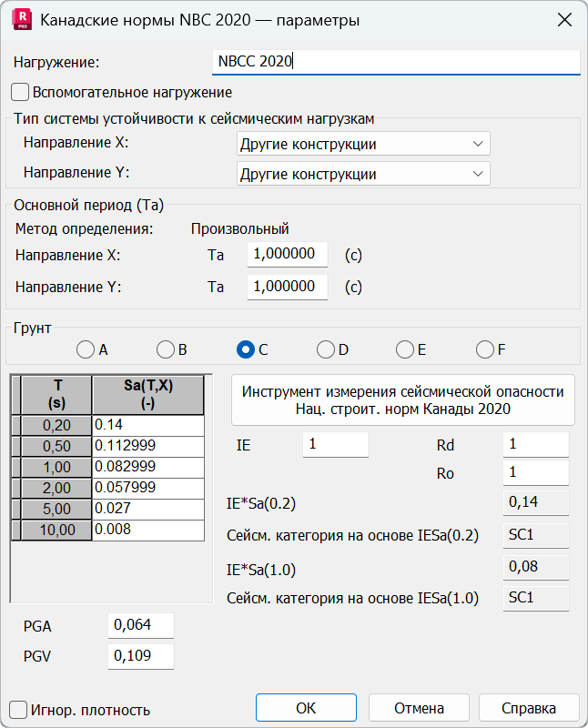The image size is (588, 728).
Task: Select soil class B radio button
Action: coord(166,349)
